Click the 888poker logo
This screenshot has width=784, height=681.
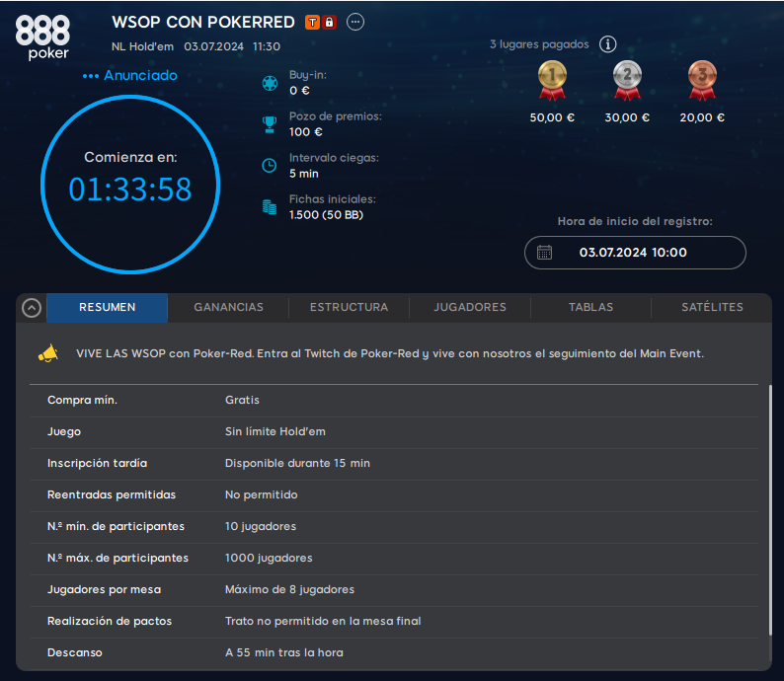42,38
